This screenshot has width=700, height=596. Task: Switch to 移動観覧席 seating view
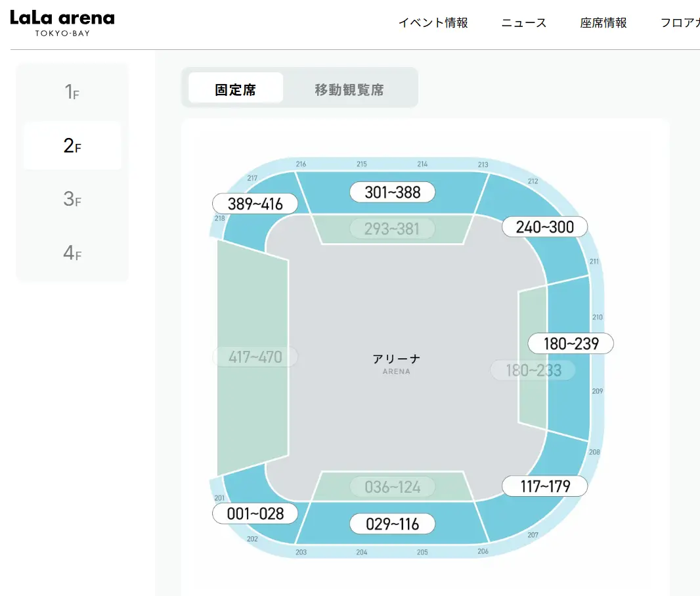[x=349, y=88]
